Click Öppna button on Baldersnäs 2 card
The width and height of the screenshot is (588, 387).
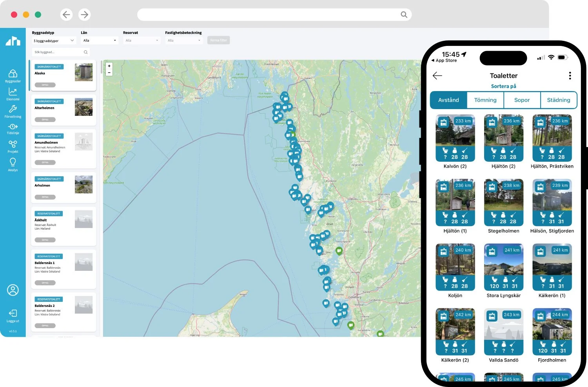coord(45,325)
